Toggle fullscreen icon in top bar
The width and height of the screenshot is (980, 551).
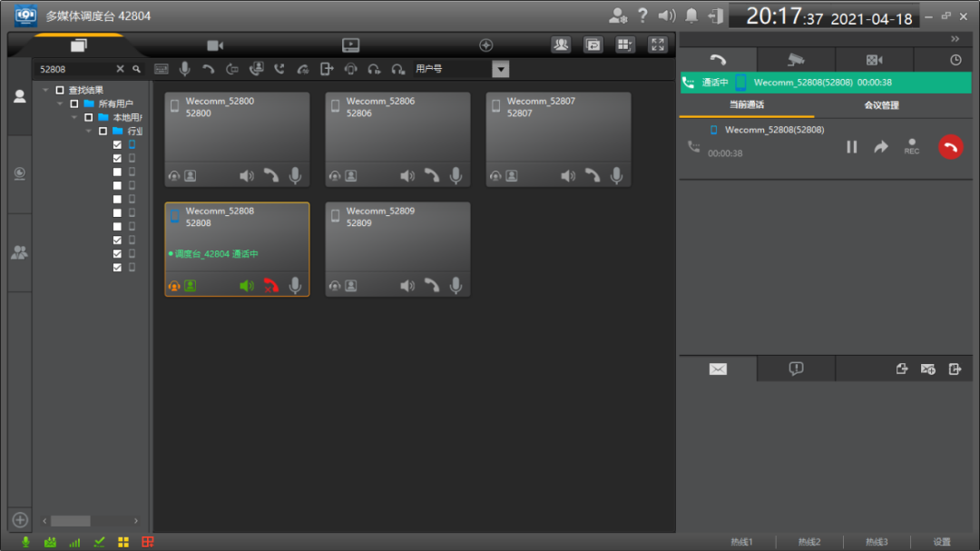(658, 44)
